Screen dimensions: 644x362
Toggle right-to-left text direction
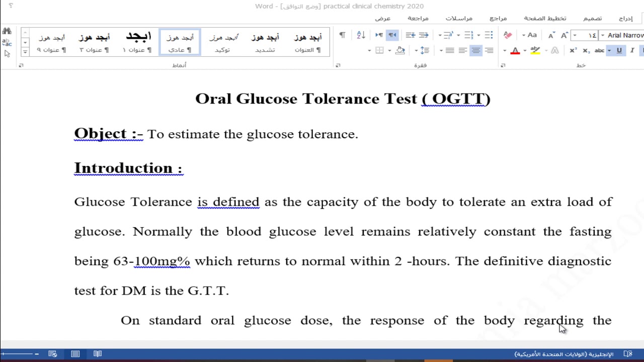[392, 35]
